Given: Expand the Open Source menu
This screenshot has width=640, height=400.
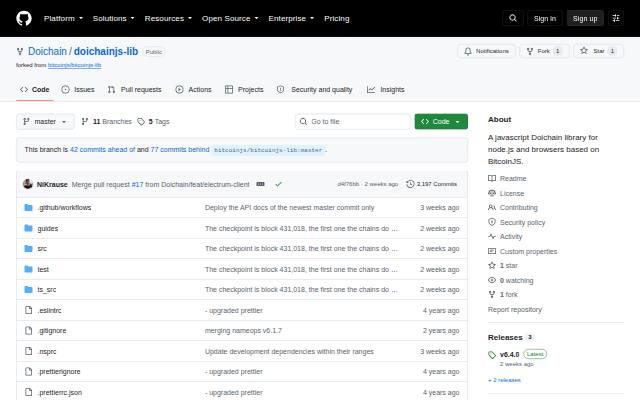Looking at the screenshot, I should point(230,18).
